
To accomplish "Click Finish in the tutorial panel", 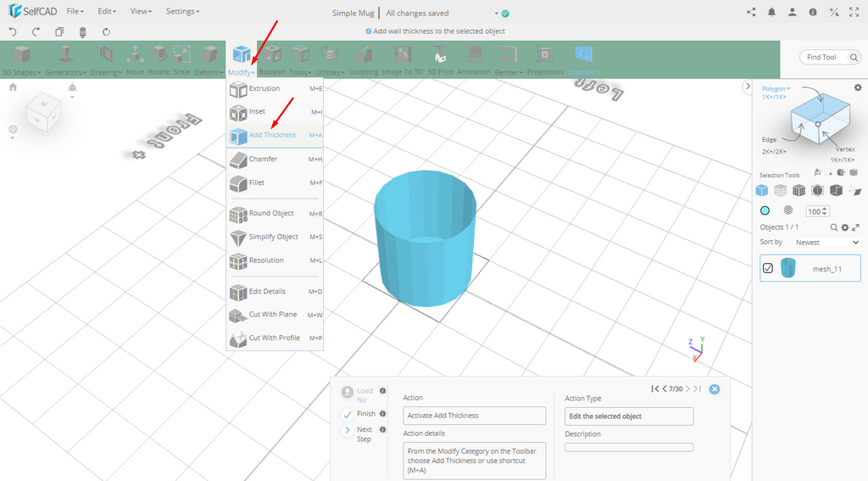I will [359, 414].
